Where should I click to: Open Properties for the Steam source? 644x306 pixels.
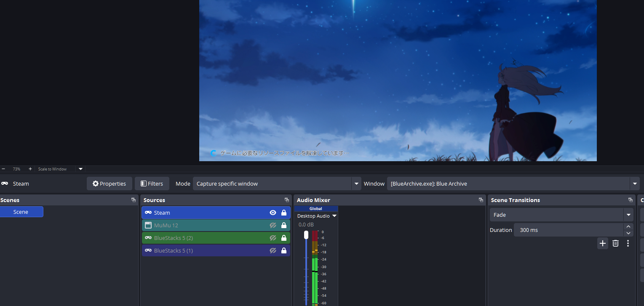[110, 184]
